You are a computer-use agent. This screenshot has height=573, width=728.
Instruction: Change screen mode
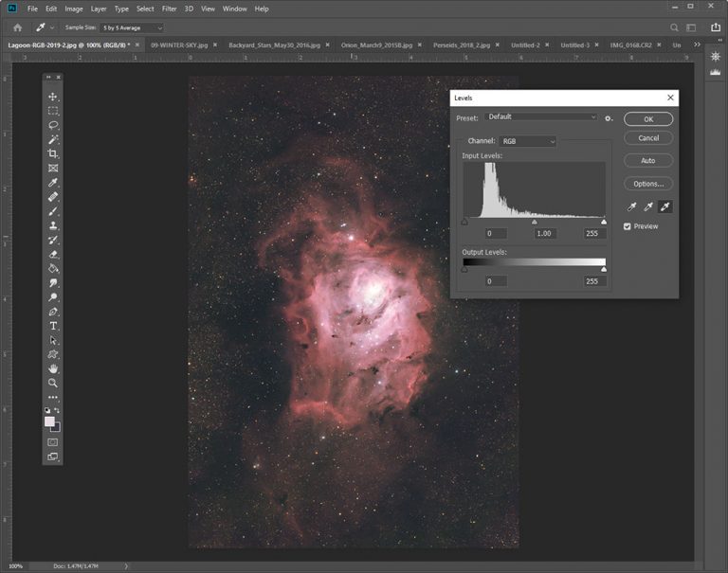click(x=53, y=457)
